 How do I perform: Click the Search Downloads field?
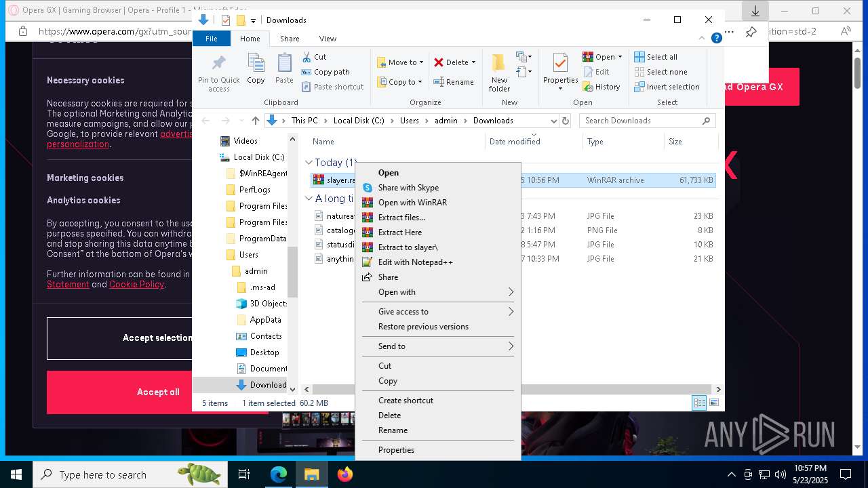click(x=648, y=121)
